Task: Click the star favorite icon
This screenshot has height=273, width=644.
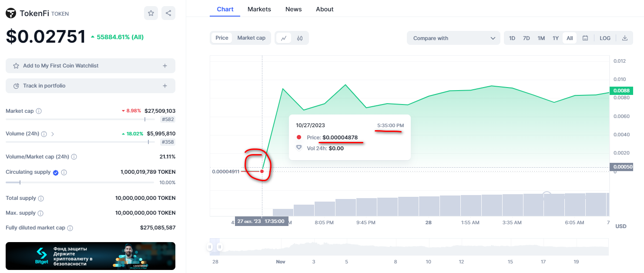Action: coord(151,13)
